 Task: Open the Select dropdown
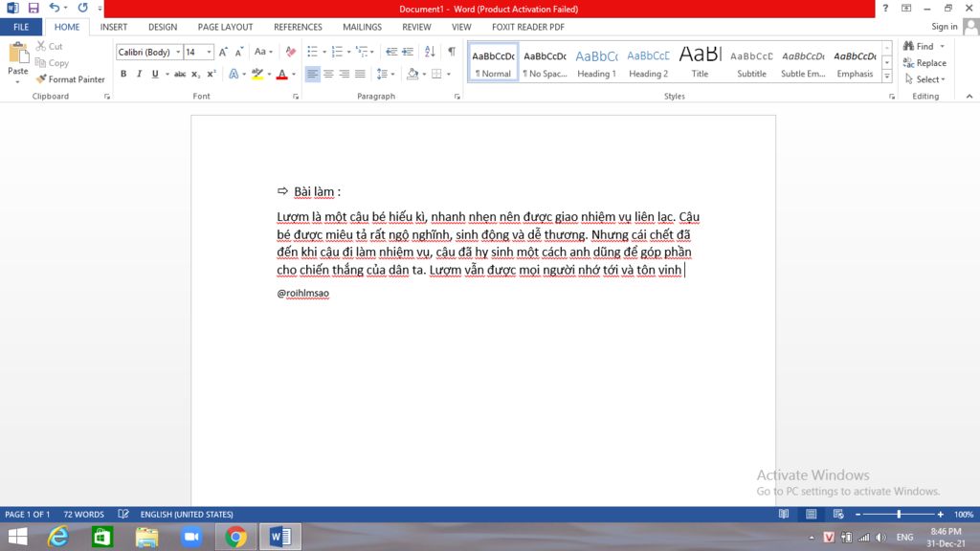925,79
